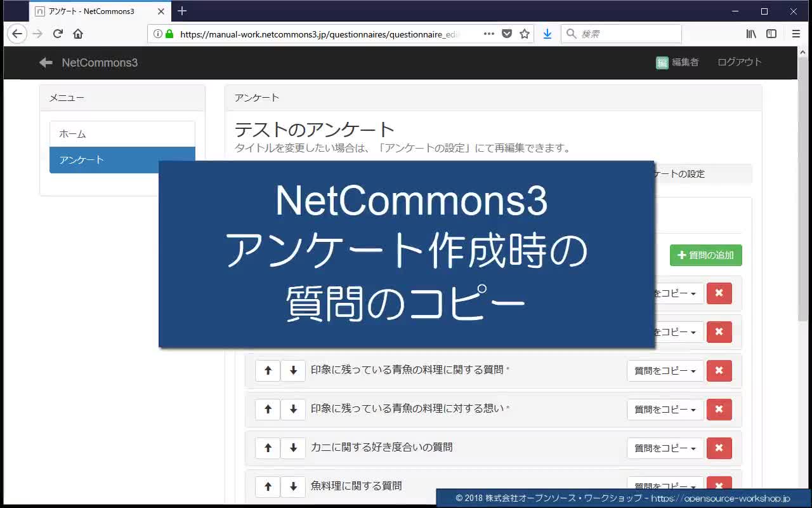Viewport: 812px width, 508px height.
Task: Delete 印象に残っている青魚の料理に対する想い question
Action: pyautogui.click(x=719, y=410)
